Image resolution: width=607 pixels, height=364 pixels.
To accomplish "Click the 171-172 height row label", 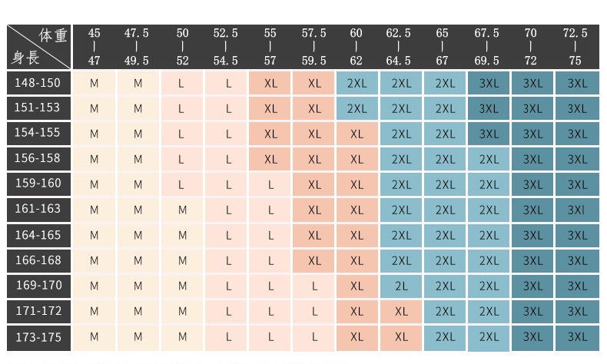I will pyautogui.click(x=38, y=312).
